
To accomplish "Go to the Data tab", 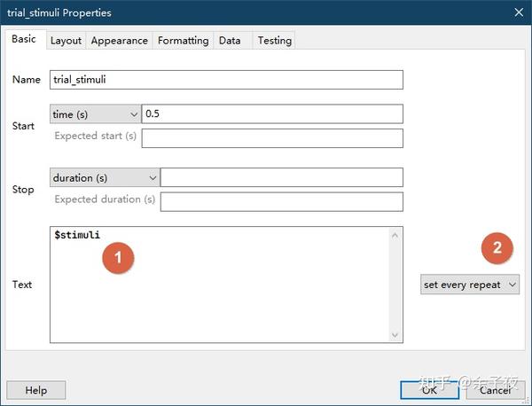I will pos(230,41).
